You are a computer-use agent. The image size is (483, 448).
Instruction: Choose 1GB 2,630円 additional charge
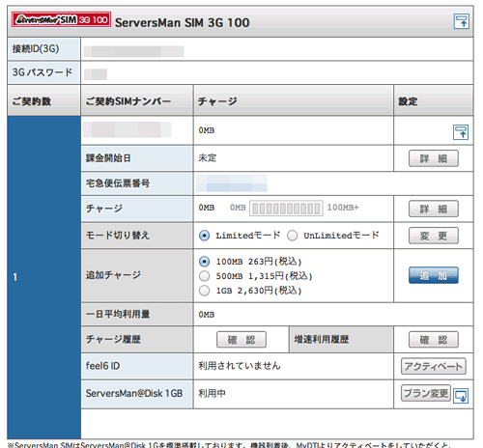pyautogui.click(x=204, y=291)
